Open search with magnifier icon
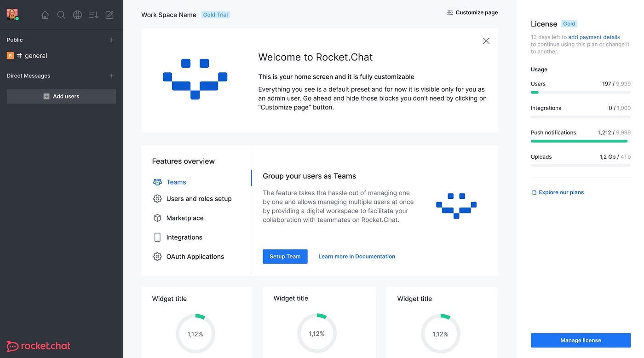The width and height of the screenshot is (644, 358). (61, 15)
